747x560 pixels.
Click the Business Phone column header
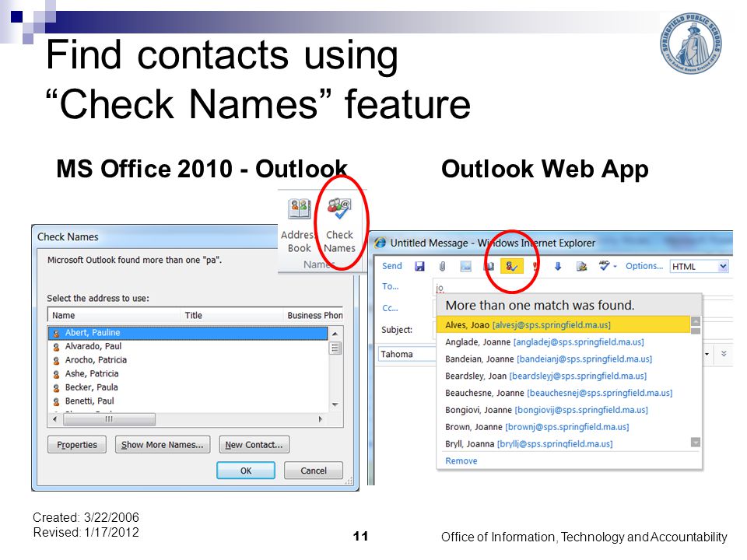pos(314,315)
